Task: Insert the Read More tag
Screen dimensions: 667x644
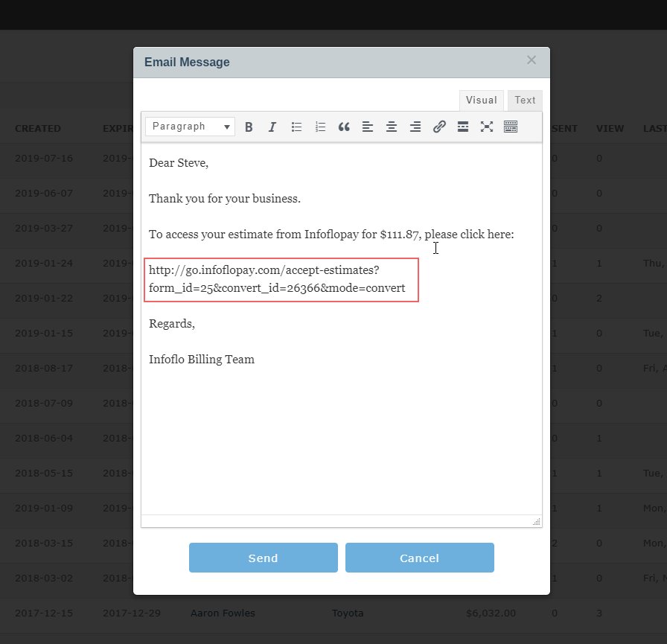Action: point(463,127)
